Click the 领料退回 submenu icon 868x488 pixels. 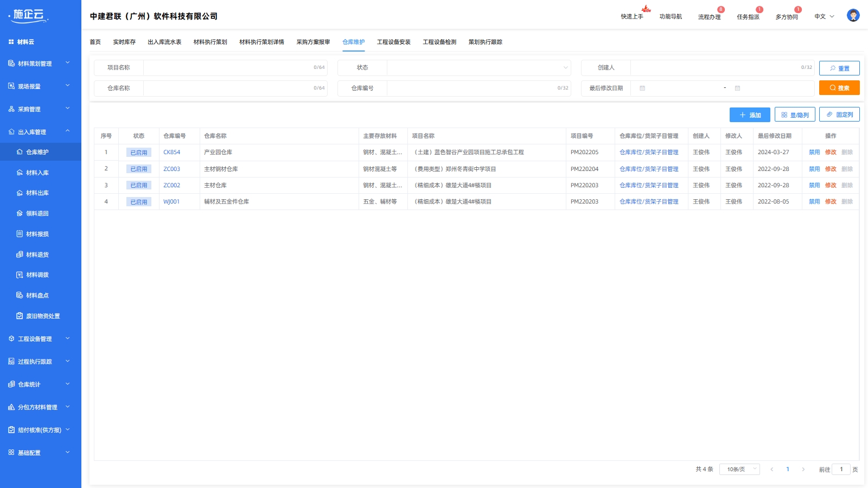[20, 213]
